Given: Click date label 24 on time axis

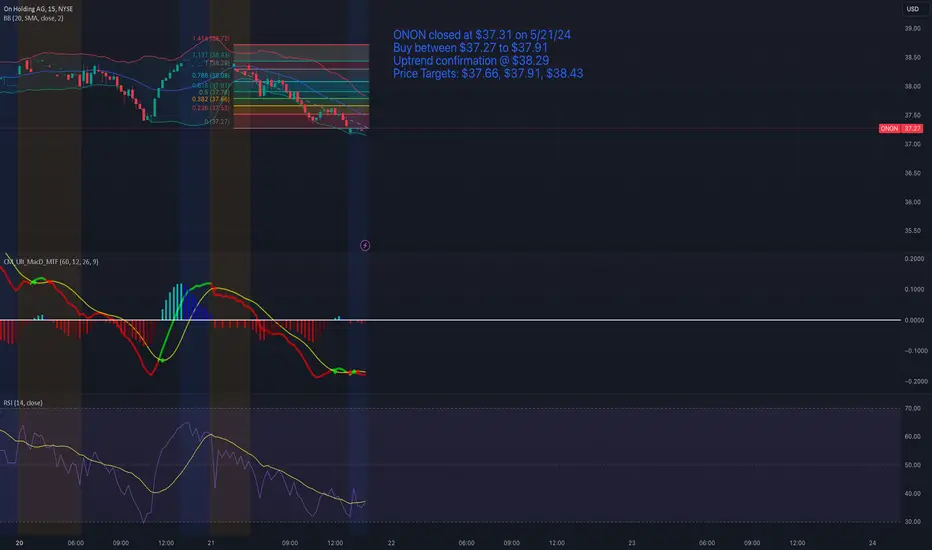Looking at the screenshot, I should tap(873, 543).
